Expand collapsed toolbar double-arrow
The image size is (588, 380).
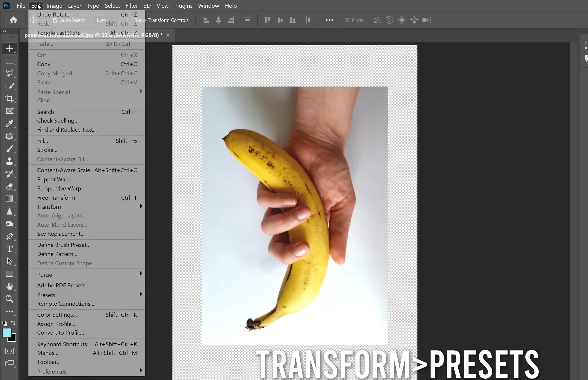click(4, 31)
